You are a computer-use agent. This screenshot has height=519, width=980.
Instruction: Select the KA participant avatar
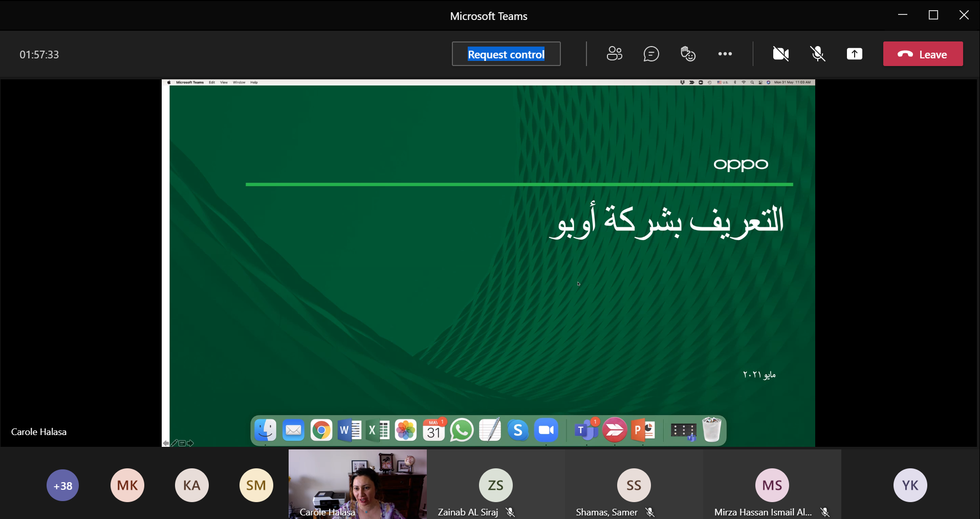point(192,485)
